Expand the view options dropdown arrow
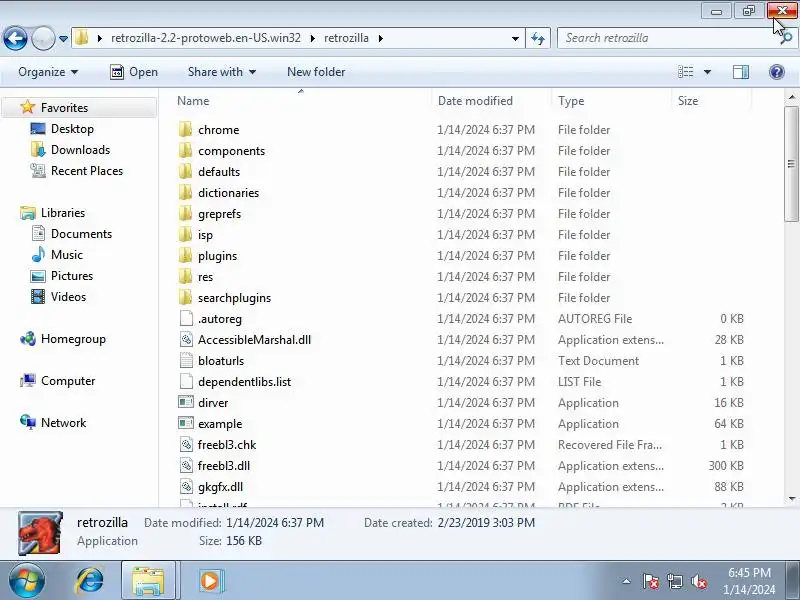800x600 pixels. (x=707, y=72)
